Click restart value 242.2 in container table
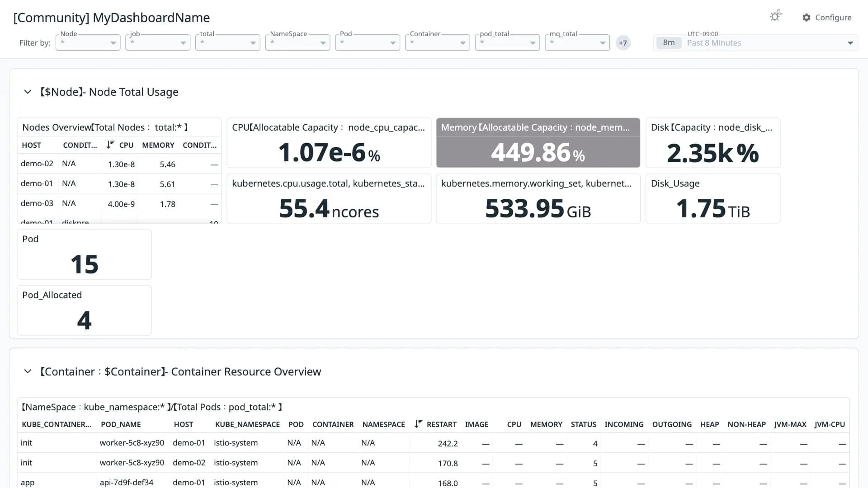The image size is (868, 488). (x=448, y=444)
